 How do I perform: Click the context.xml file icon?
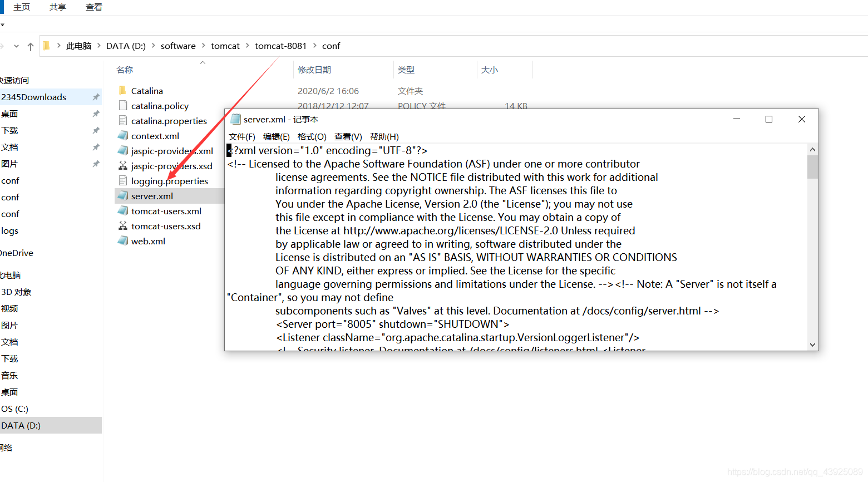click(122, 136)
